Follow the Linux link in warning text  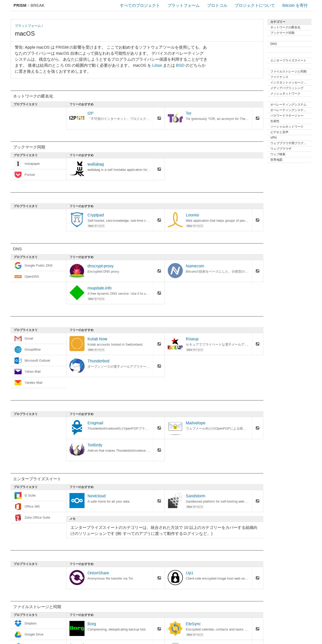[x=157, y=65]
